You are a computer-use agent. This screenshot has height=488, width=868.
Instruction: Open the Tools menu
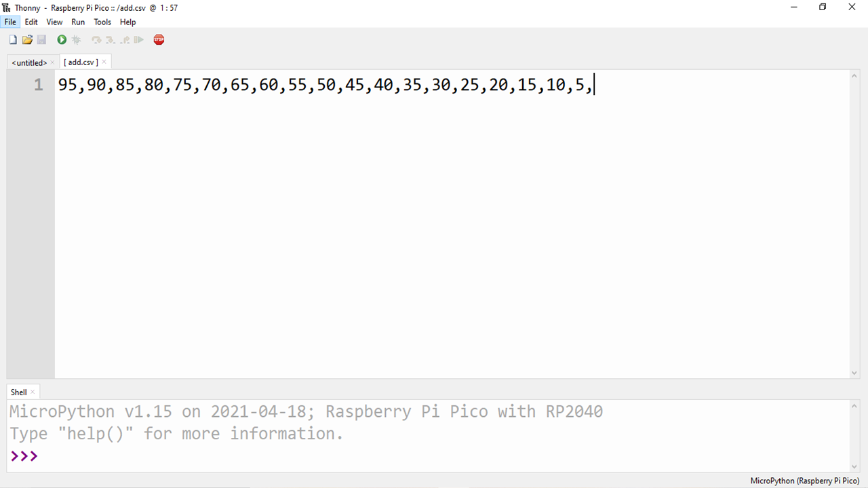[102, 22]
